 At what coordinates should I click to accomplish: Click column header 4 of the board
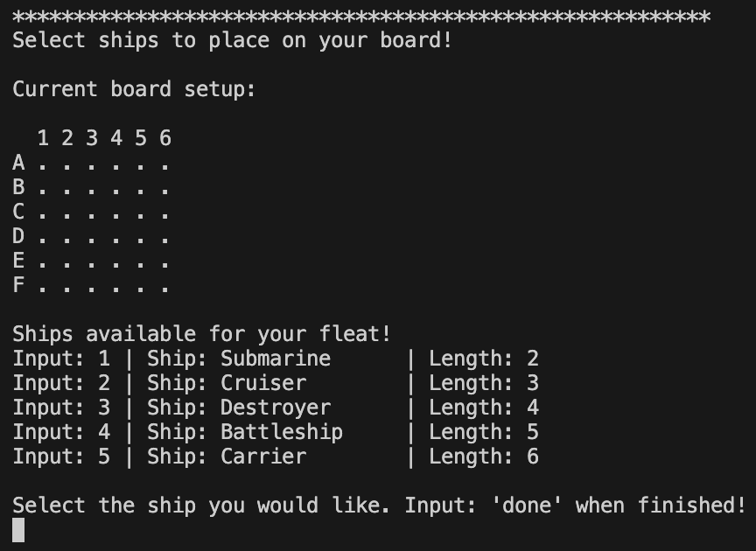(116, 138)
